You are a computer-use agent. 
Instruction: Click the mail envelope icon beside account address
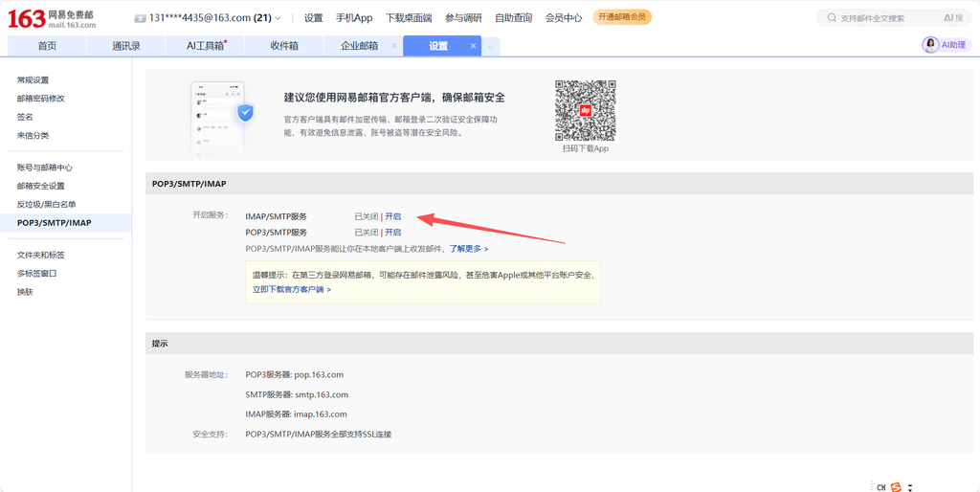coord(140,19)
